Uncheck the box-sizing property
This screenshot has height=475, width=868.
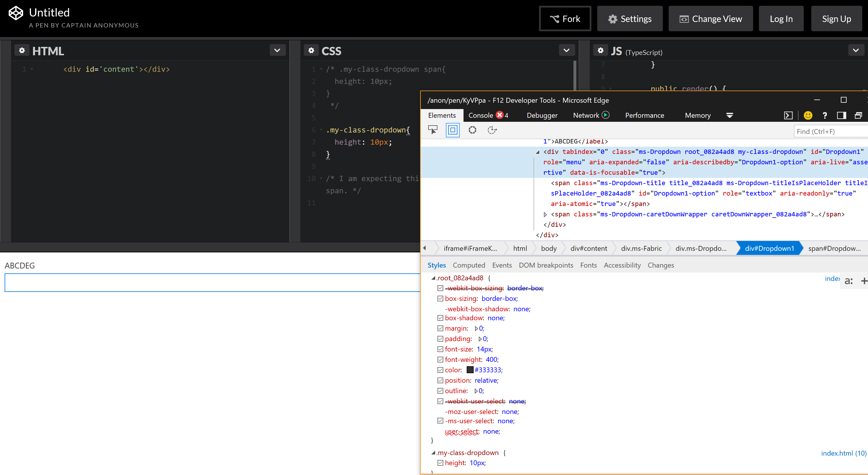click(x=440, y=299)
